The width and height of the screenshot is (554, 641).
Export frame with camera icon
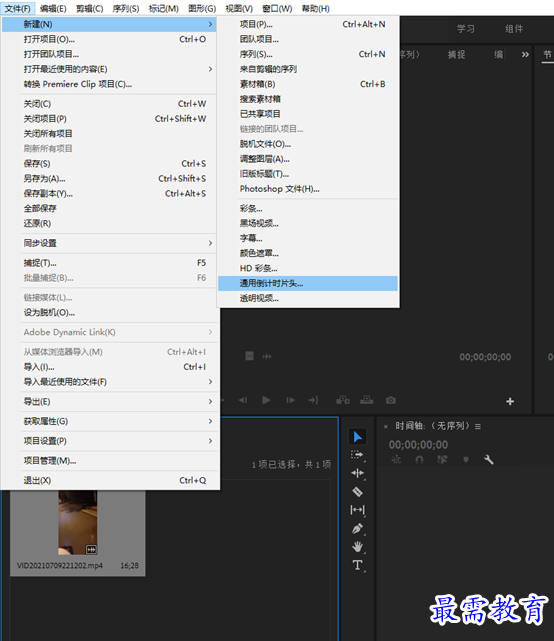click(x=390, y=400)
